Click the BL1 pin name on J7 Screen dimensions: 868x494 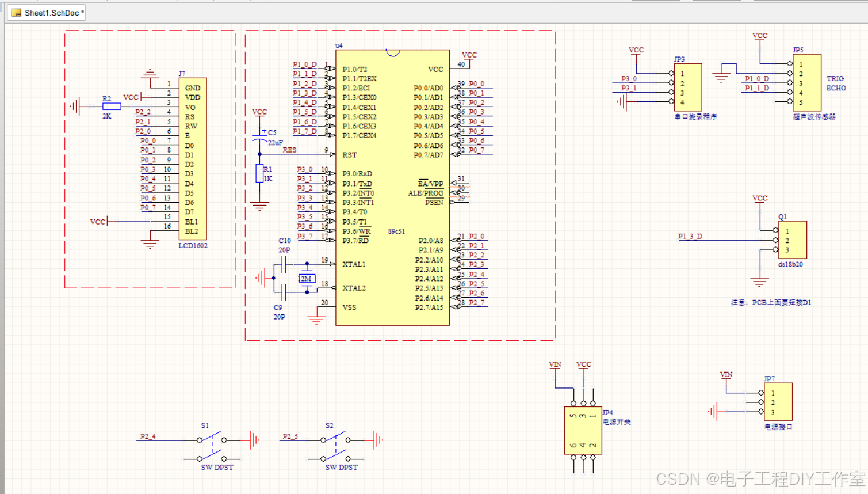(x=192, y=222)
